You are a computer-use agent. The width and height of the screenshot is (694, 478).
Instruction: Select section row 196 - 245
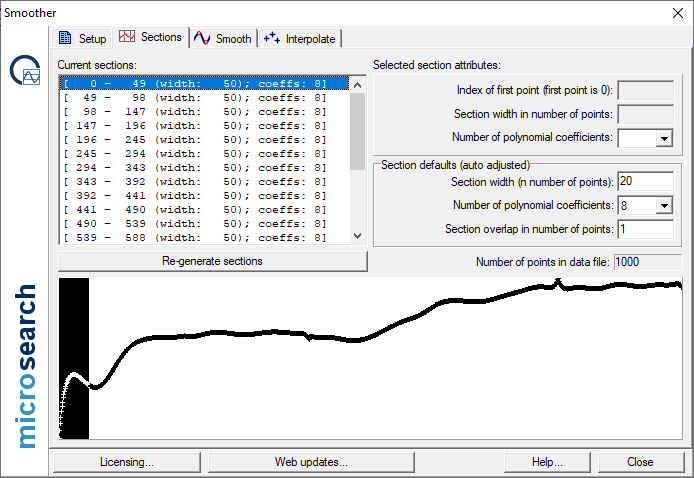(x=204, y=140)
